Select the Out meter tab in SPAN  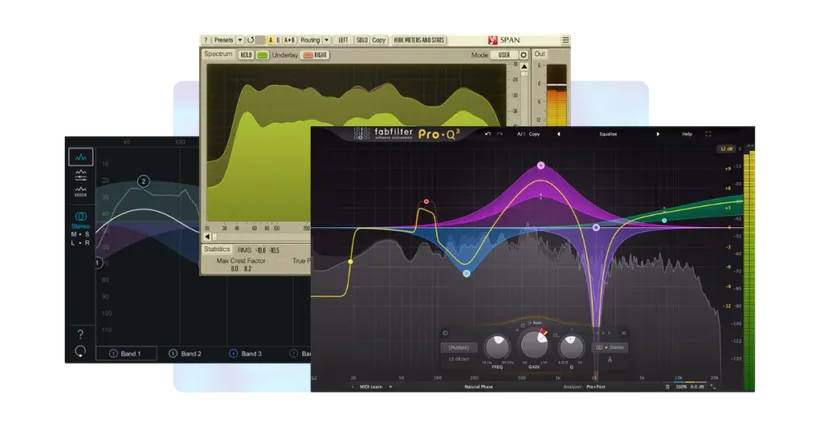(539, 54)
